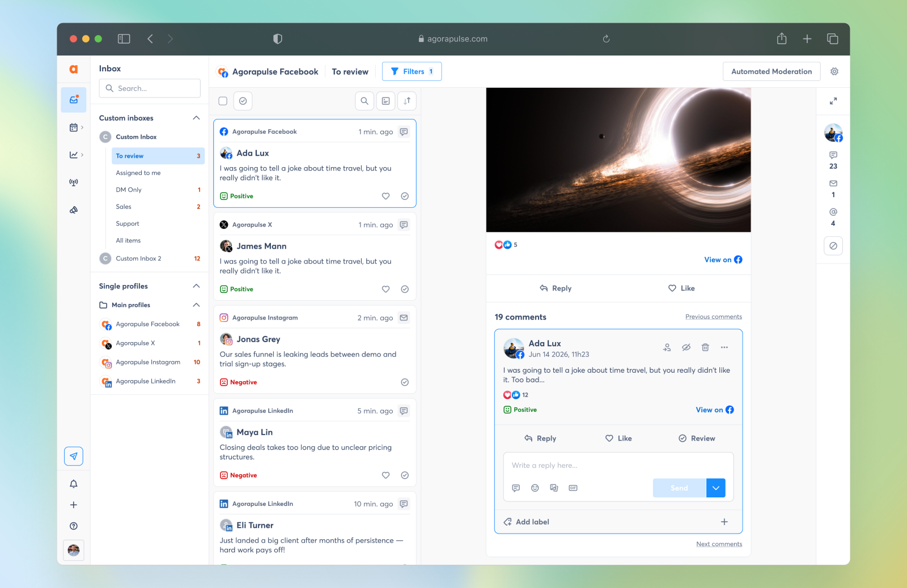The image size is (907, 588).
Task: Mark Maya Lin item as reviewed
Action: (x=405, y=475)
